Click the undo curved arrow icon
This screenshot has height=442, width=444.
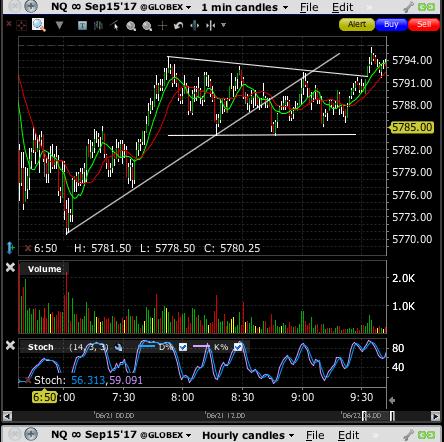tap(179, 25)
